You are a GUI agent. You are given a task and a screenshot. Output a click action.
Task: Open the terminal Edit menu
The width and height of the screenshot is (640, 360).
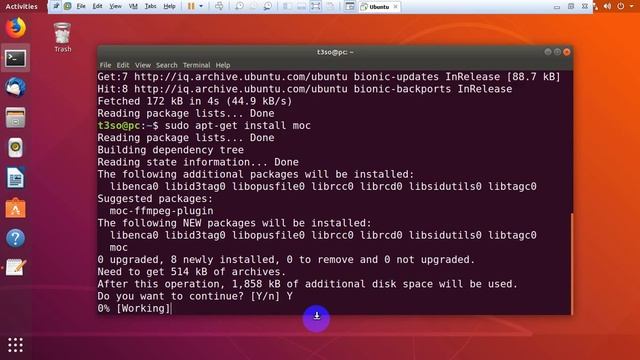[x=122, y=65]
